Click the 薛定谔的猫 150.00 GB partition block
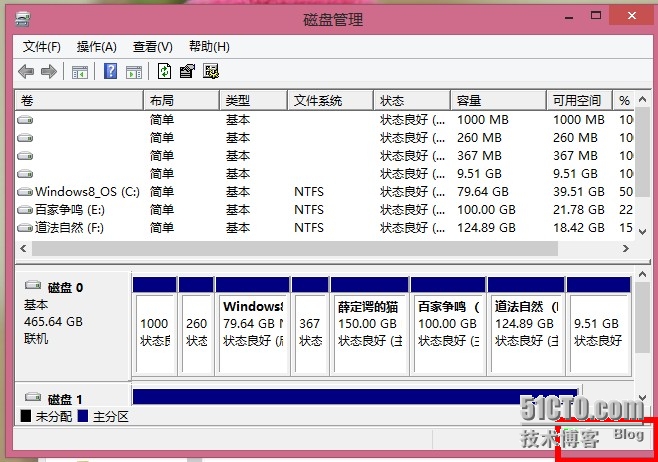 point(369,322)
